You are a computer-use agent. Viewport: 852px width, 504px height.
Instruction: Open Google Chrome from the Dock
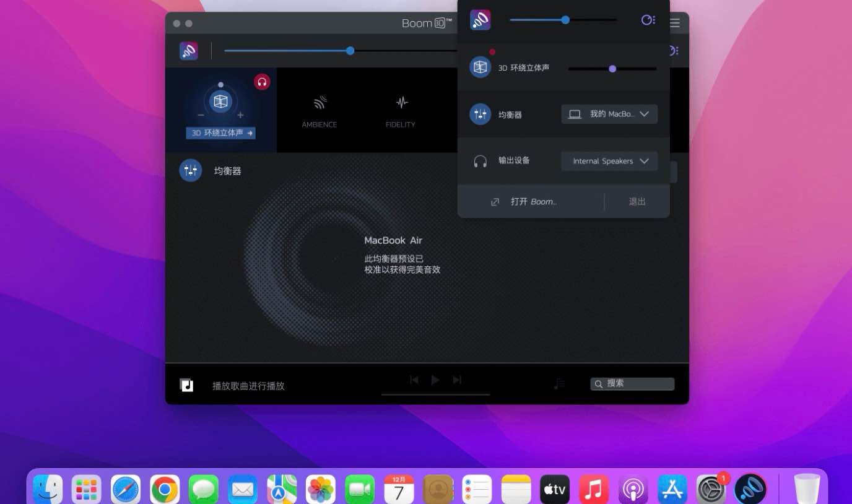click(x=165, y=490)
